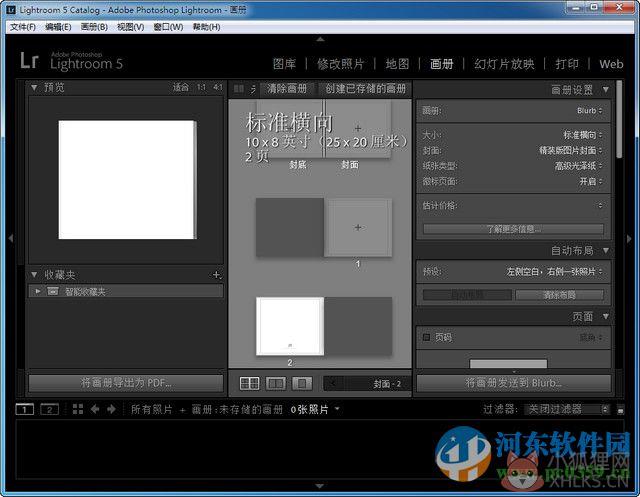This screenshot has height=497, width=640.
Task: Switch to the 地图 module
Action: [397, 64]
